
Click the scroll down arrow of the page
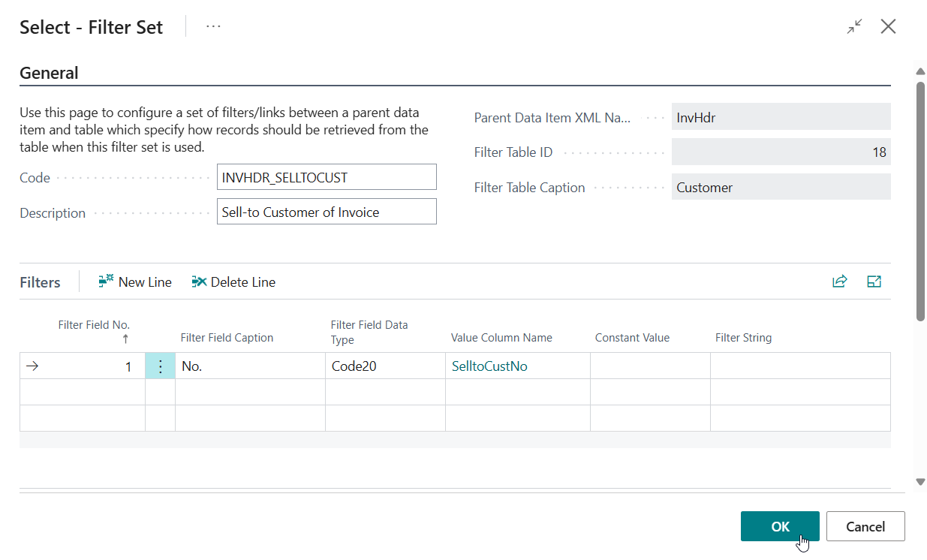[920, 482]
